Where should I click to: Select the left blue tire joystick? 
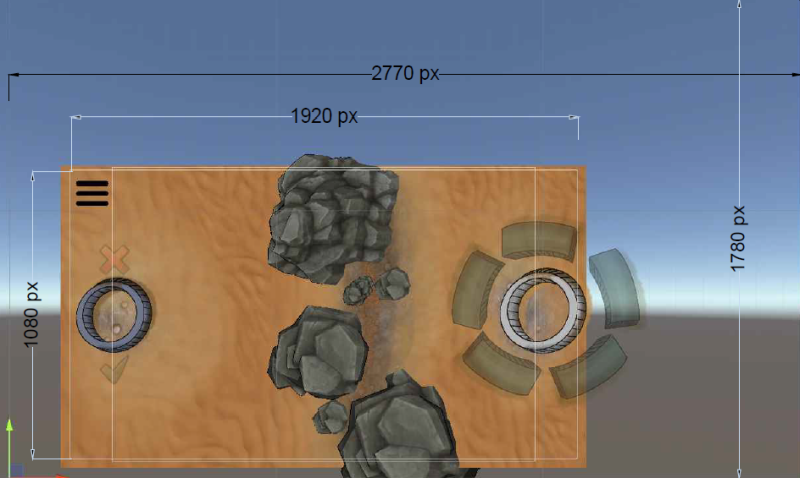click(114, 315)
